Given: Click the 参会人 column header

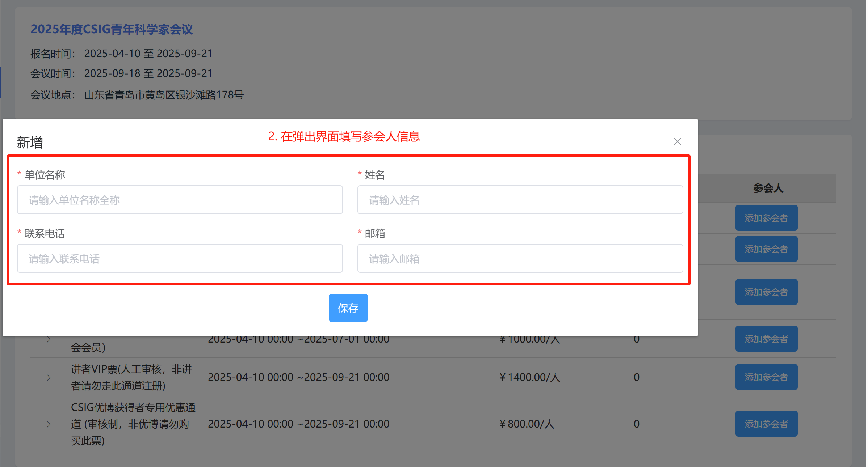Looking at the screenshot, I should (768, 188).
